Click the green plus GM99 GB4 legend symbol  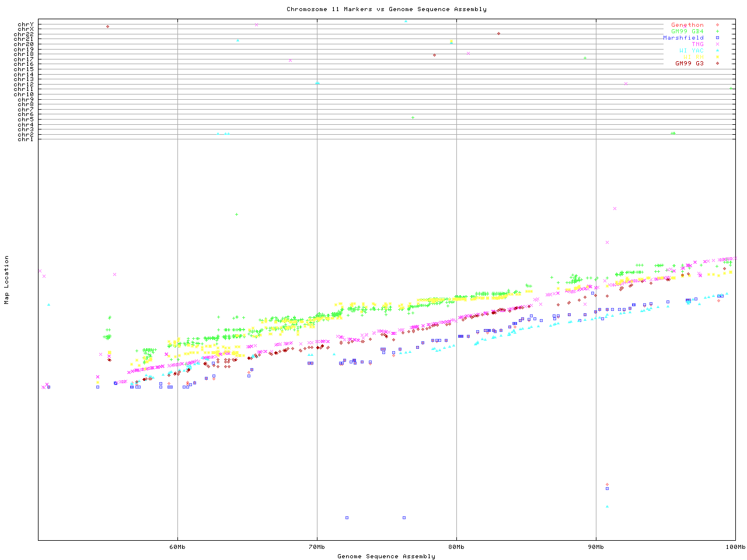[x=717, y=32]
